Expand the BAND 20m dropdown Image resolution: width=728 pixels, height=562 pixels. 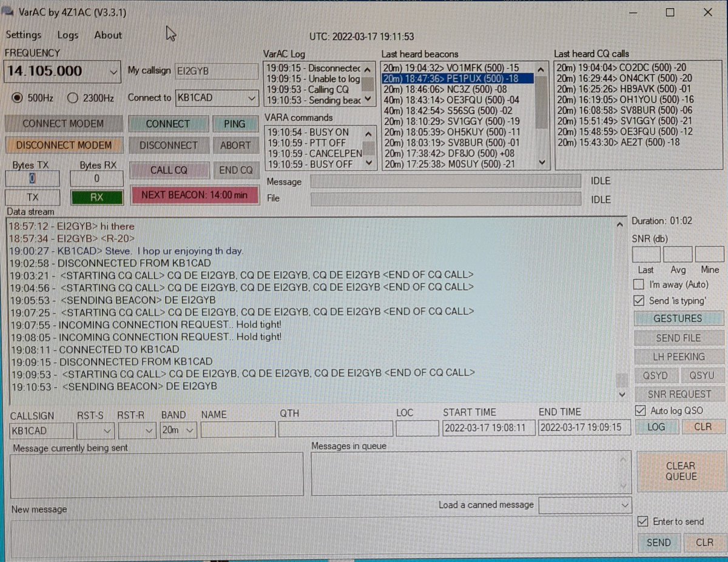click(190, 430)
